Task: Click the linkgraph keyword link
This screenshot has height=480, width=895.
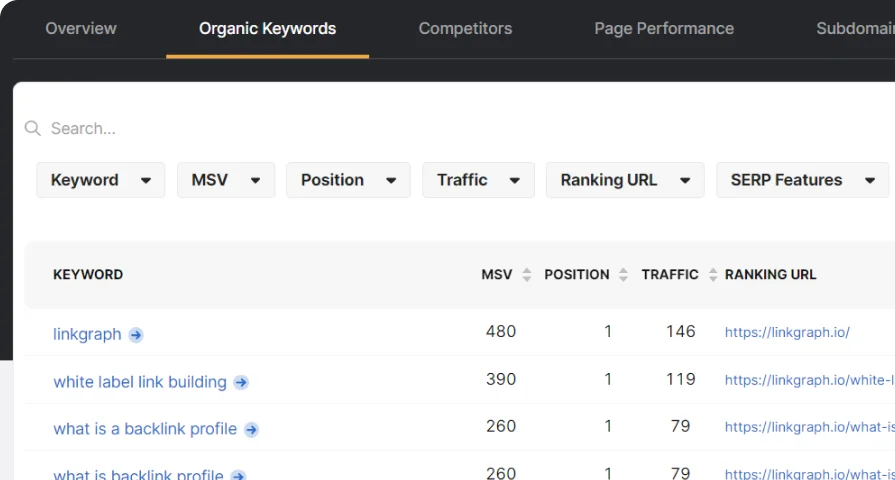Action: click(x=87, y=334)
